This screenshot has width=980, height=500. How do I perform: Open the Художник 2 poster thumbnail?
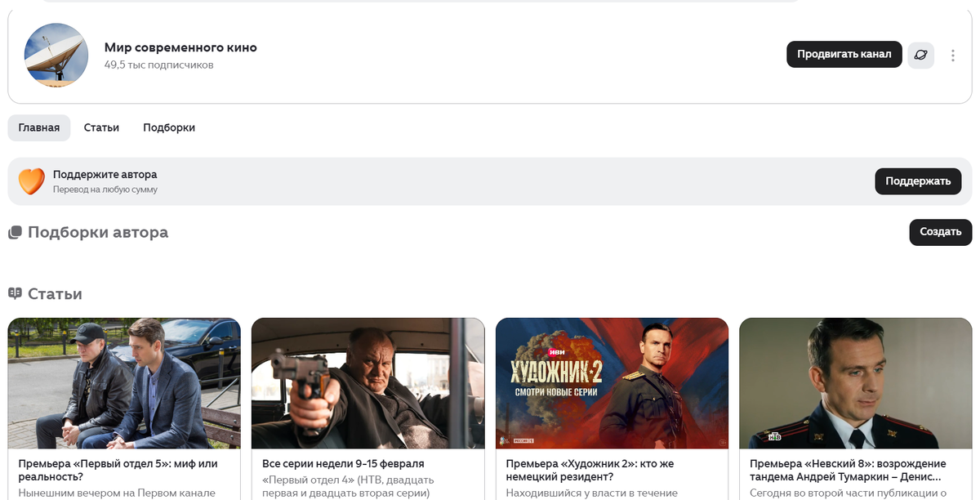612,383
